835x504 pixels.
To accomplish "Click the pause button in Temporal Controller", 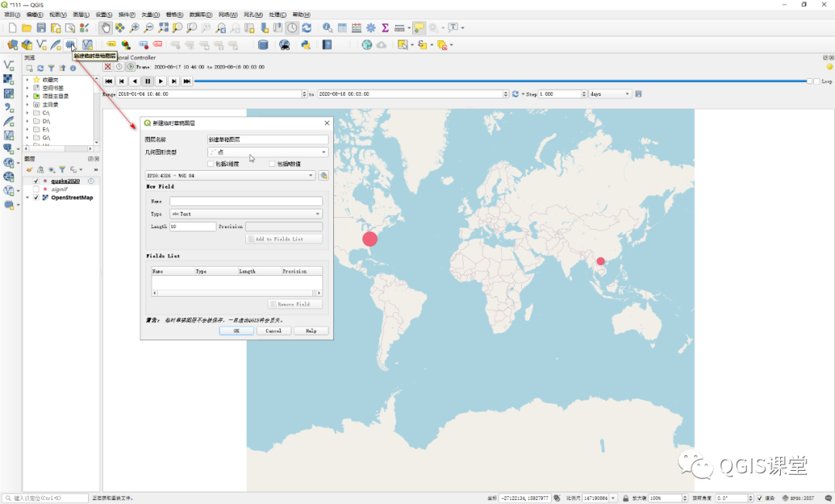I will [148, 81].
